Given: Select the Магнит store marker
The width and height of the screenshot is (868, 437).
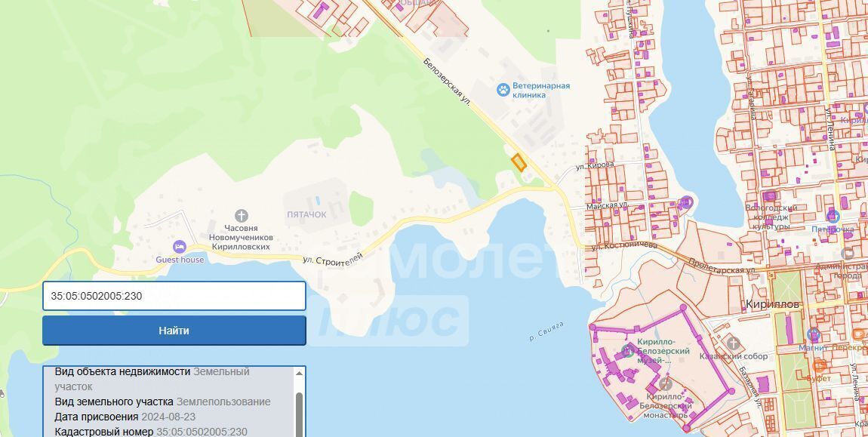Looking at the screenshot, I should (813, 334).
